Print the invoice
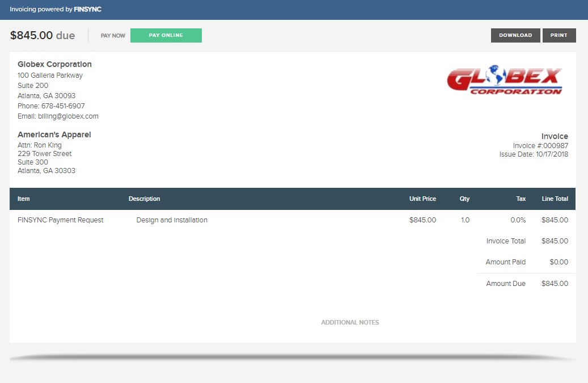The image size is (588, 383). [x=559, y=35]
